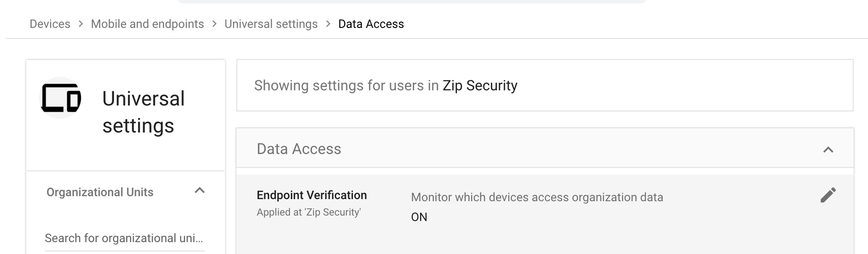Click the breadcrumb arrow after Mobile and endpoints

click(x=214, y=24)
